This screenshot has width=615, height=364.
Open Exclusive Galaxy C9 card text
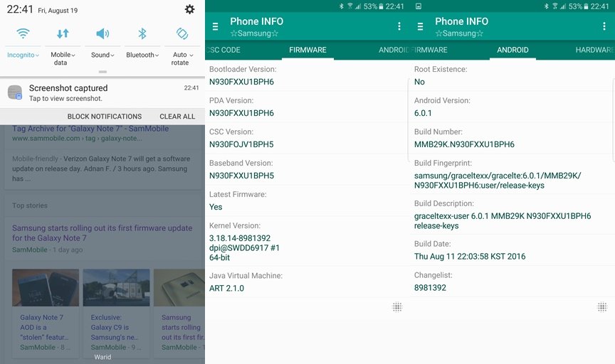115,327
